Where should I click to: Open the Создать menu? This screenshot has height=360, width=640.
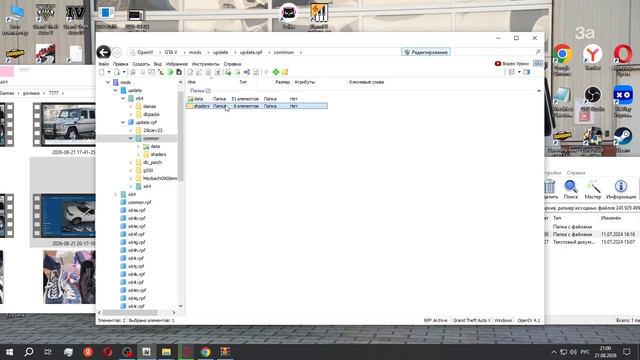(141, 64)
